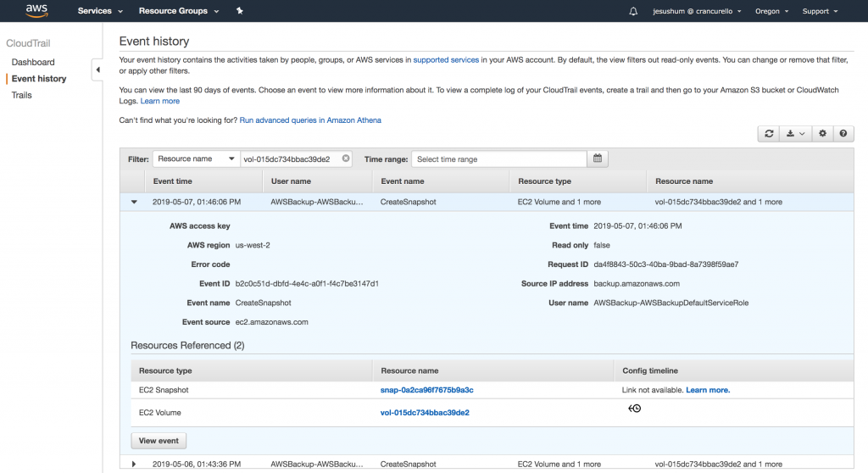Go to Trails in the sidebar

pos(22,95)
